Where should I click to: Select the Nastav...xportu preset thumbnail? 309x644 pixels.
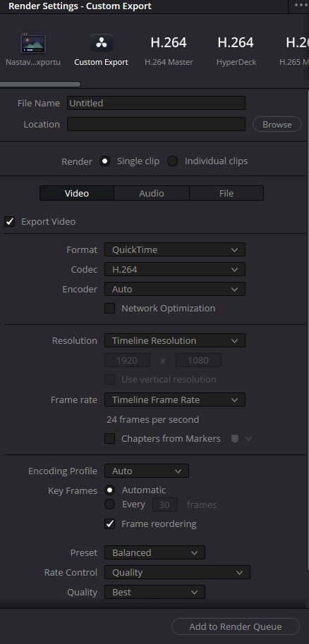click(x=33, y=43)
